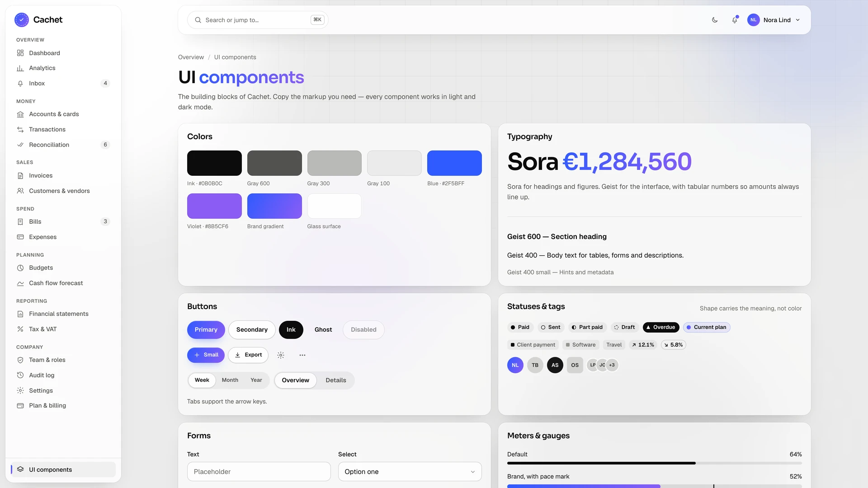Pick the Gray 600 swatch

point(274,163)
